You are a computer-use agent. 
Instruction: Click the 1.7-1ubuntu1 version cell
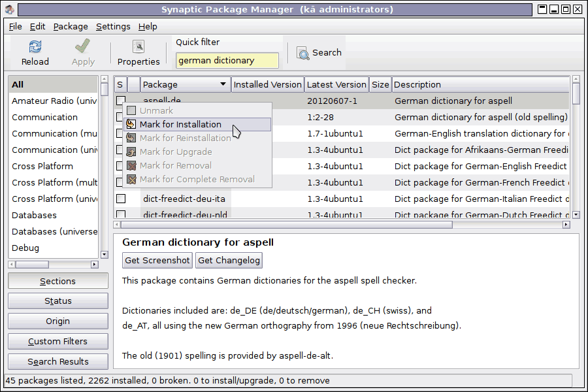tap(335, 133)
